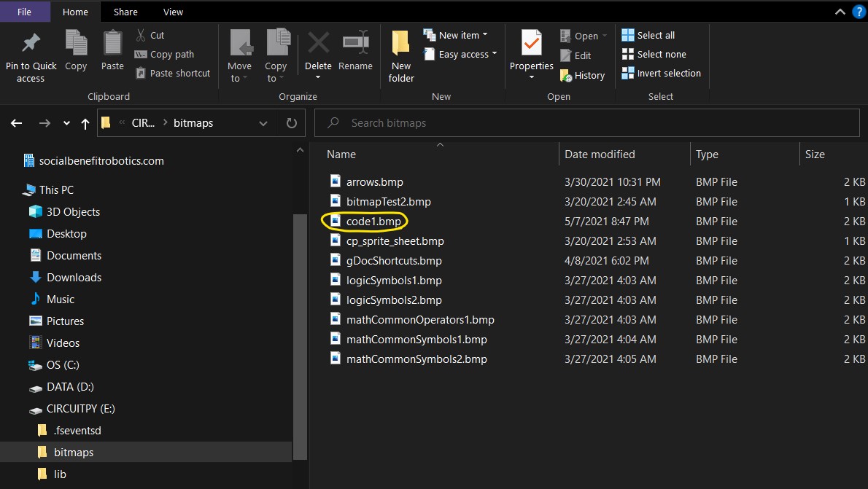Click the Move to icon
The height and width of the screenshot is (489, 868).
click(240, 42)
